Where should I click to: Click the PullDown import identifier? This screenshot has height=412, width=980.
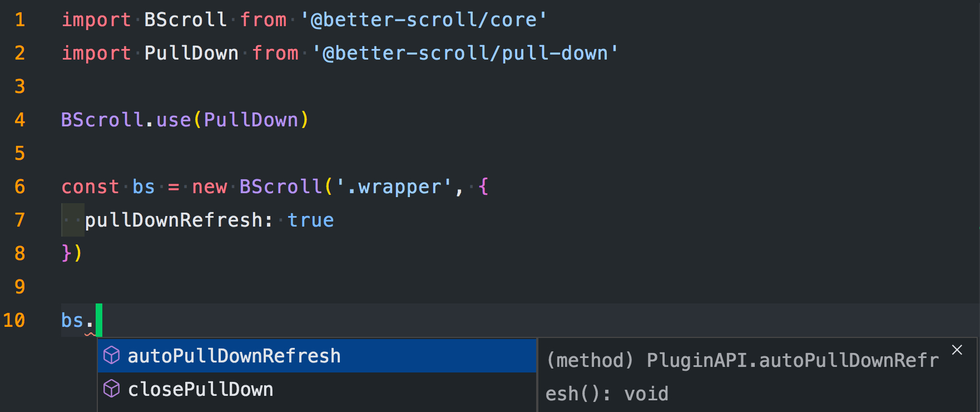click(x=191, y=53)
